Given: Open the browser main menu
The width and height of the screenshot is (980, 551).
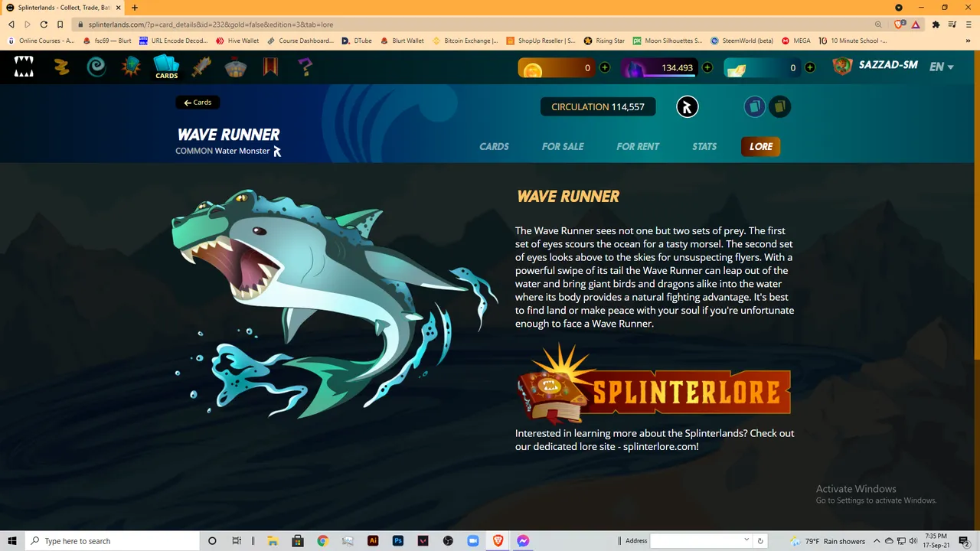Looking at the screenshot, I should 968,24.
